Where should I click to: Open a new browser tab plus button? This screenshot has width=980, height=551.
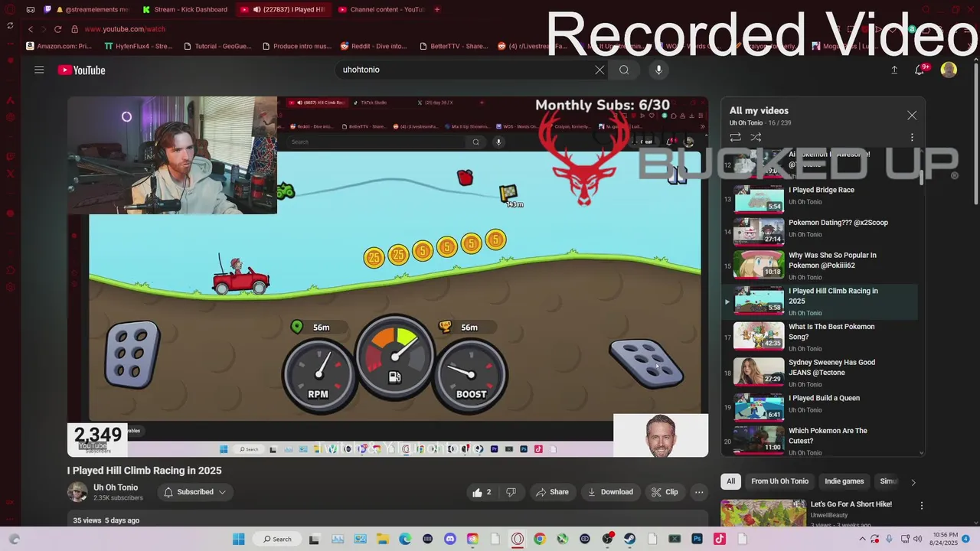tap(437, 9)
